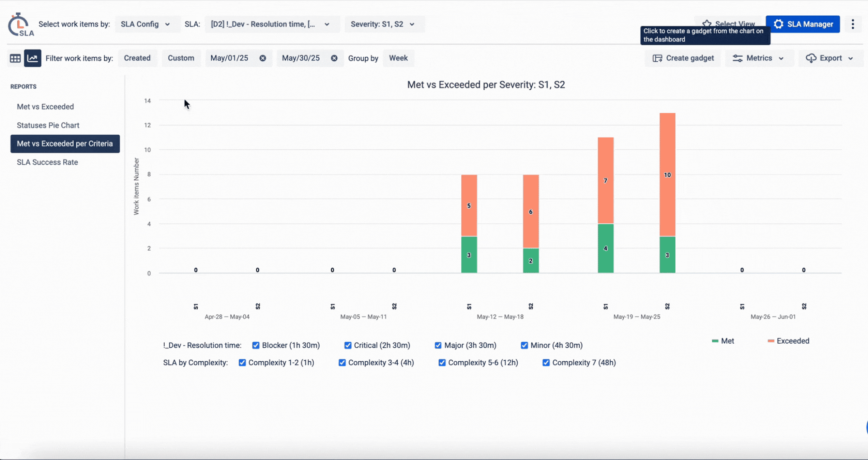
Task: Open the Severity: S1, S2 dropdown
Action: (382, 24)
